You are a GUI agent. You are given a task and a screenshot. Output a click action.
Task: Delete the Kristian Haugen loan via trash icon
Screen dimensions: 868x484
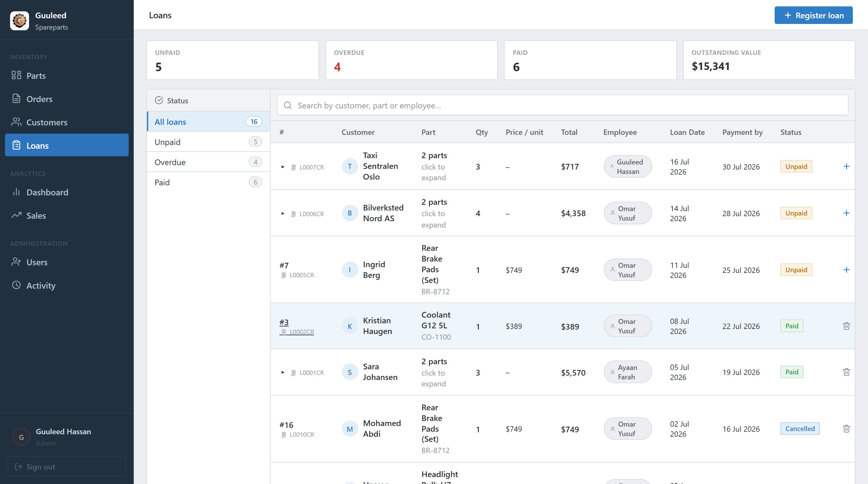[846, 326]
